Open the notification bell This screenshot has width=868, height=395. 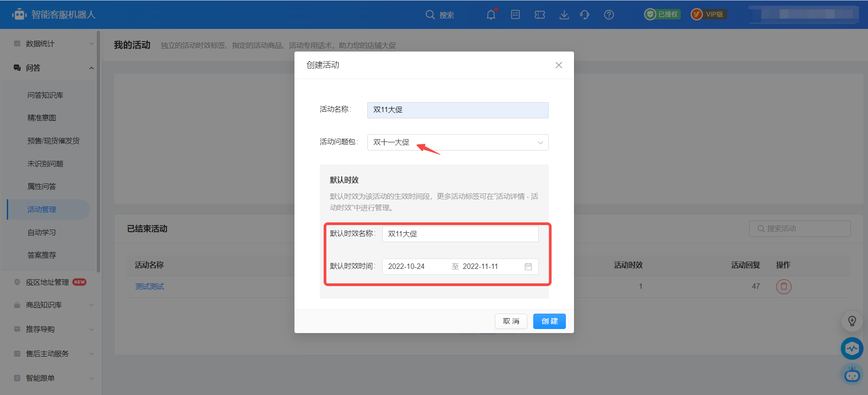pos(491,15)
